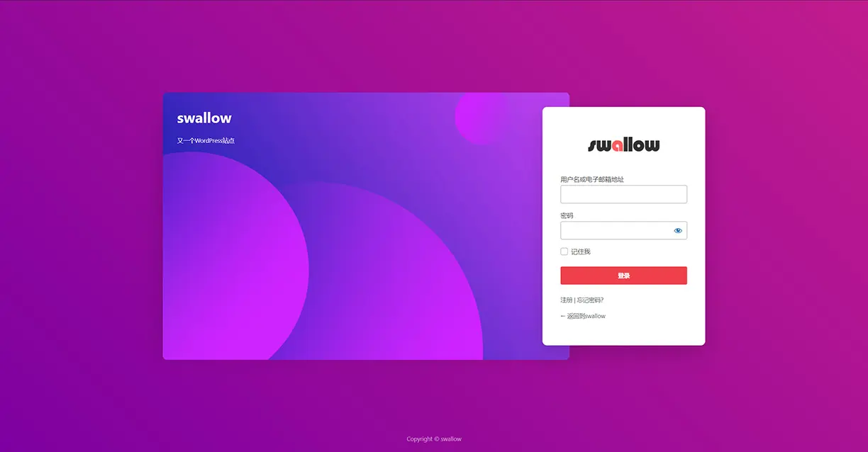This screenshot has height=452, width=868.
Task: Click the big center semicircle in banner
Action: (x=383, y=283)
